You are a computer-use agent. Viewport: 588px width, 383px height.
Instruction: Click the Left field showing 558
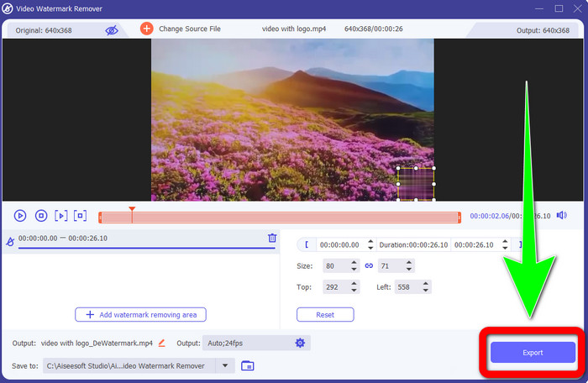click(x=407, y=287)
